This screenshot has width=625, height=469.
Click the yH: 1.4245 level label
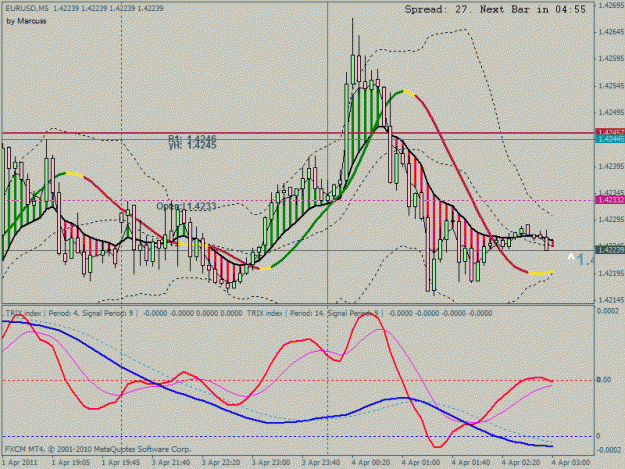coord(192,145)
